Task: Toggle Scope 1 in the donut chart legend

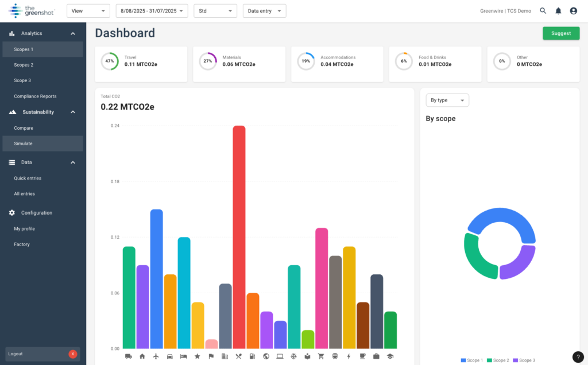Action: (x=471, y=360)
